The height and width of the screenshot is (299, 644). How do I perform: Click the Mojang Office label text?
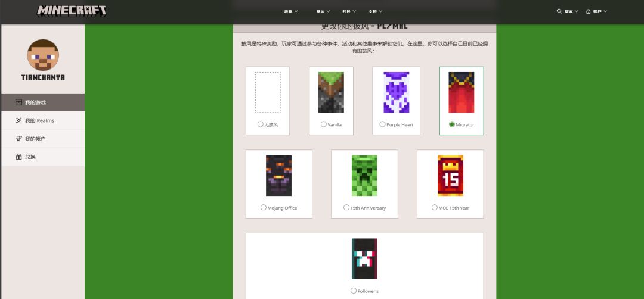282,208
